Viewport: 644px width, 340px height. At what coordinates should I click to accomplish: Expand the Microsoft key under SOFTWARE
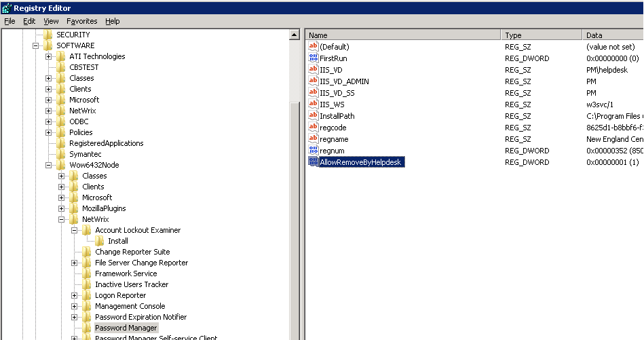(49, 100)
